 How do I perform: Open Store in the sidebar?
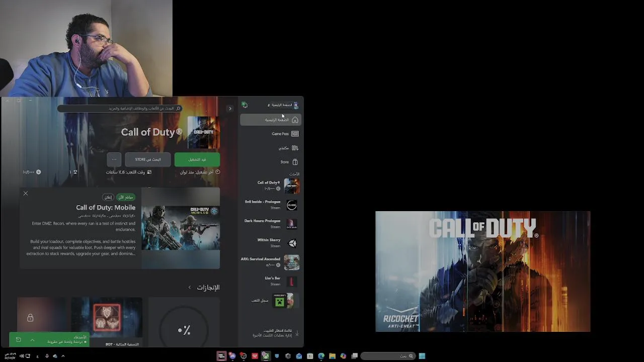(x=271, y=162)
